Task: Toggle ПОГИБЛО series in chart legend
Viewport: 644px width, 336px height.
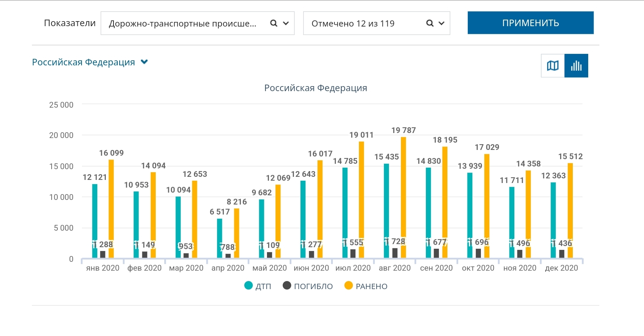Action: coord(313,286)
